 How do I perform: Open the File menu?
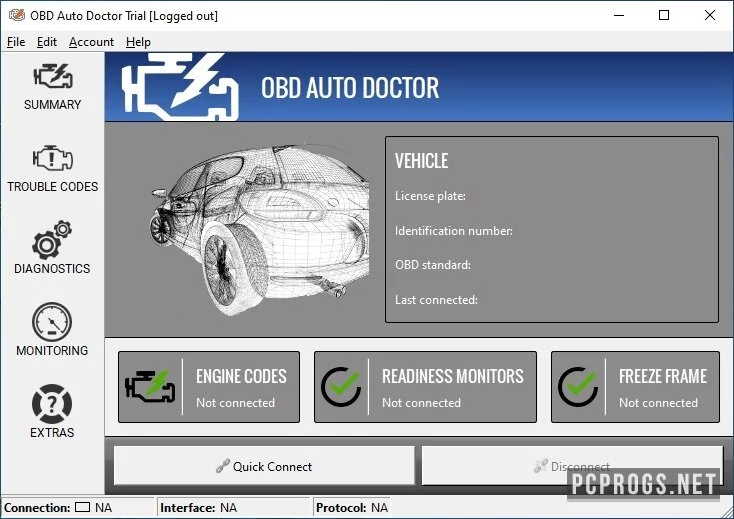16,42
